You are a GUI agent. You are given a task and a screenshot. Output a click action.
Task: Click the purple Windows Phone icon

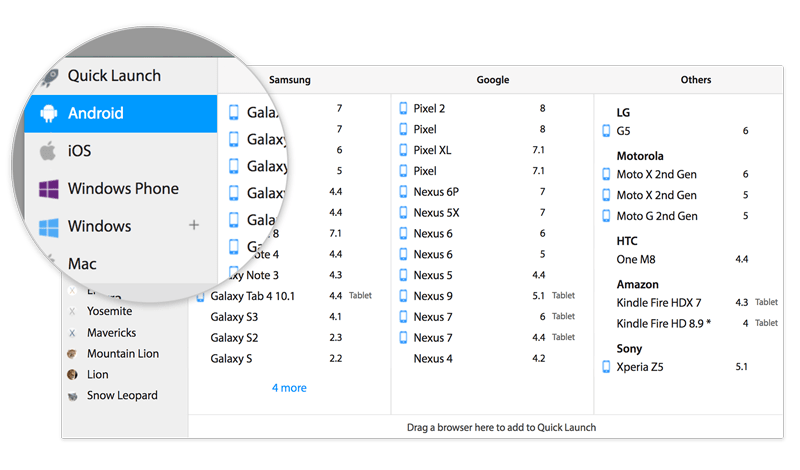tap(48, 189)
